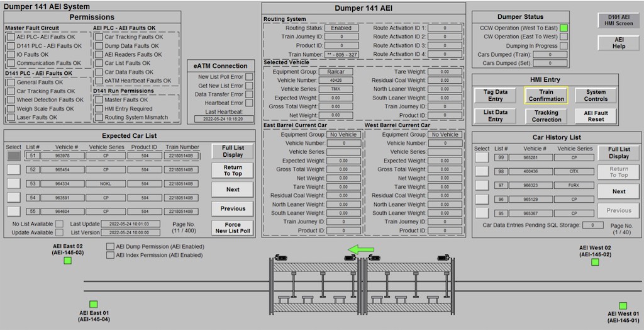644x330 pixels.
Task: Select expected car list row 52
Action: (14, 169)
